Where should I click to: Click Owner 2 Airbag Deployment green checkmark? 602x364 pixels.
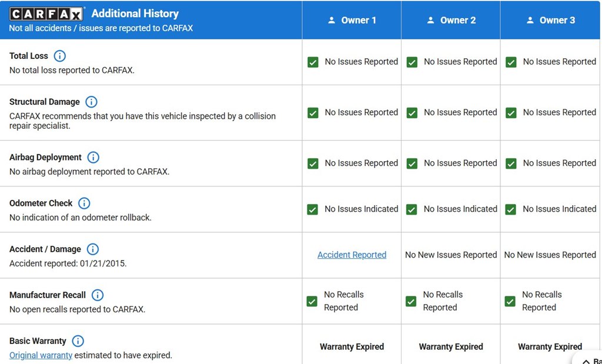412,163
